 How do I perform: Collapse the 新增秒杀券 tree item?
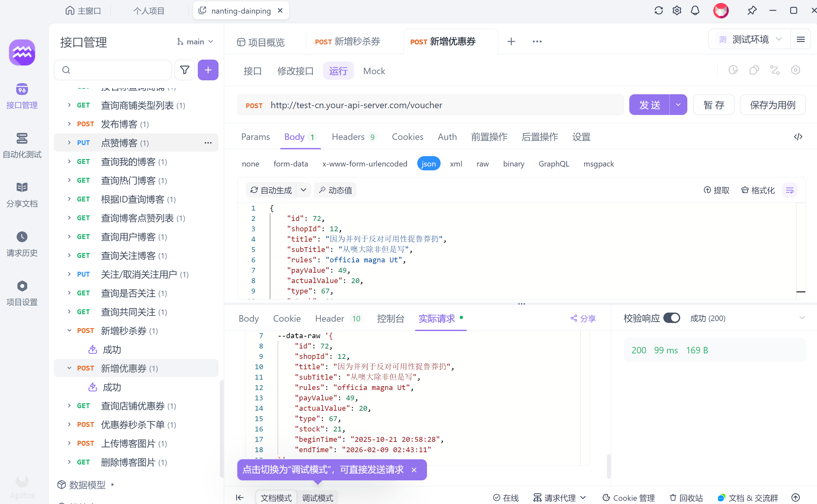click(x=69, y=331)
